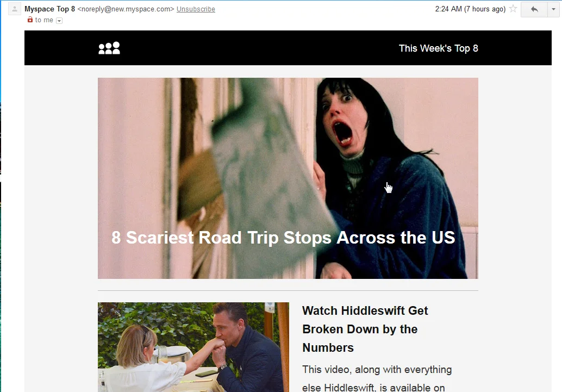Open more options arrow beside the reply button

553,9
